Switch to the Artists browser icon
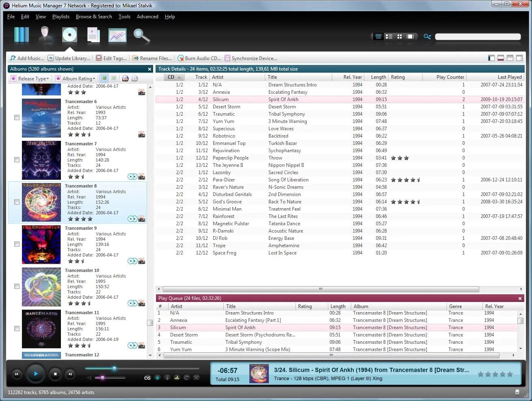 tap(45, 35)
